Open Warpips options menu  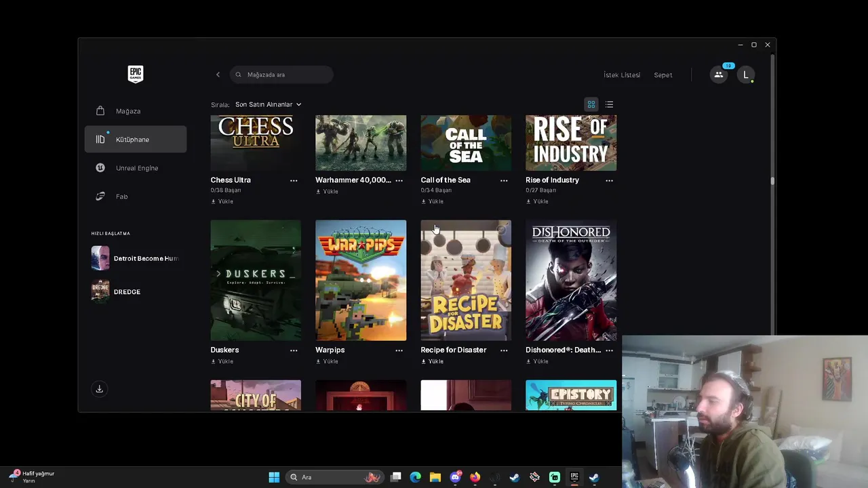(x=399, y=350)
